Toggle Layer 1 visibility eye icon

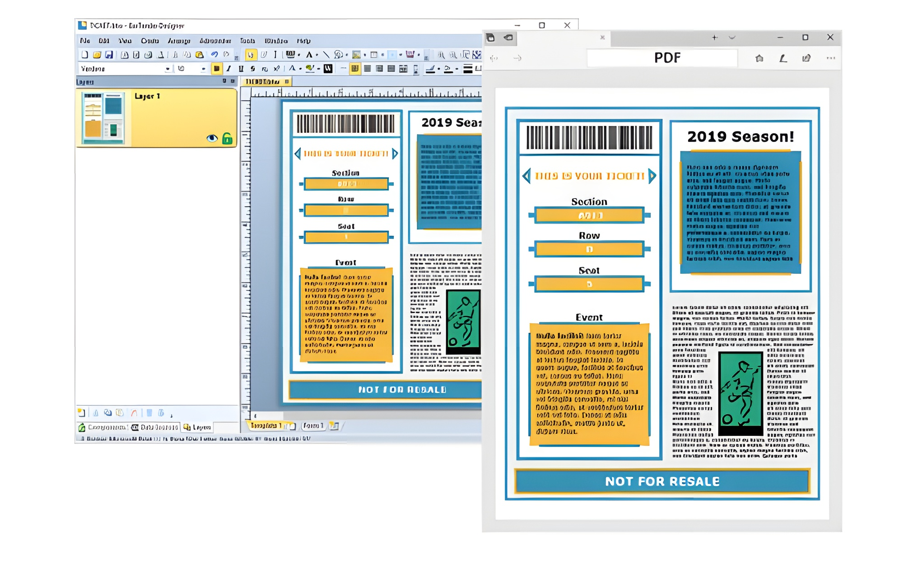[212, 138]
